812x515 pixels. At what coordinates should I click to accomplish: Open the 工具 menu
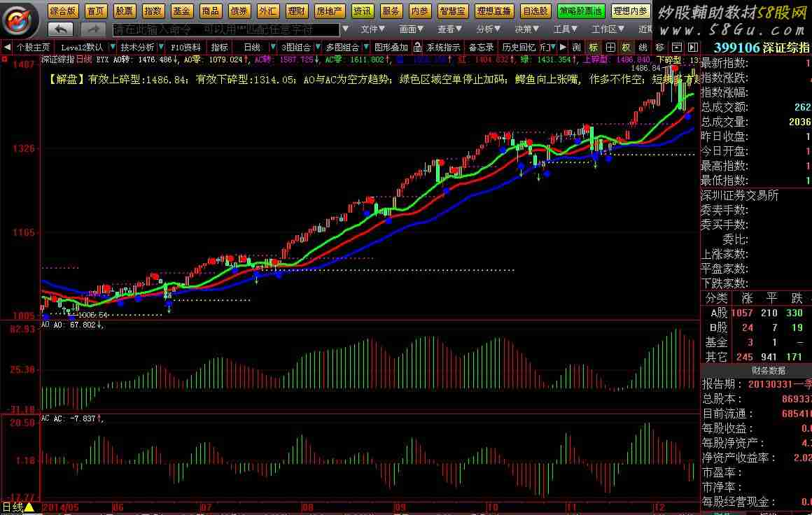[x=565, y=29]
